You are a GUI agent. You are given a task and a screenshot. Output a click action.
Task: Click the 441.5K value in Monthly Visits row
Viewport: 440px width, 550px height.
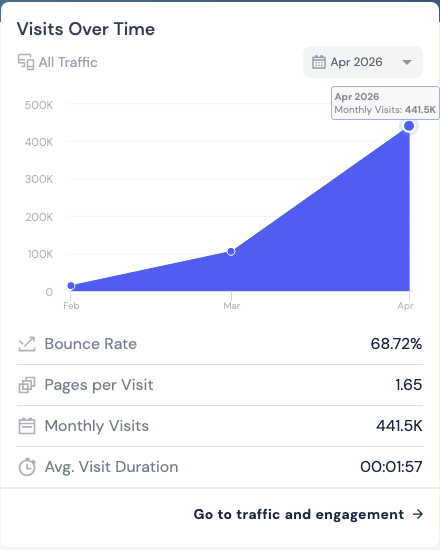coord(399,426)
